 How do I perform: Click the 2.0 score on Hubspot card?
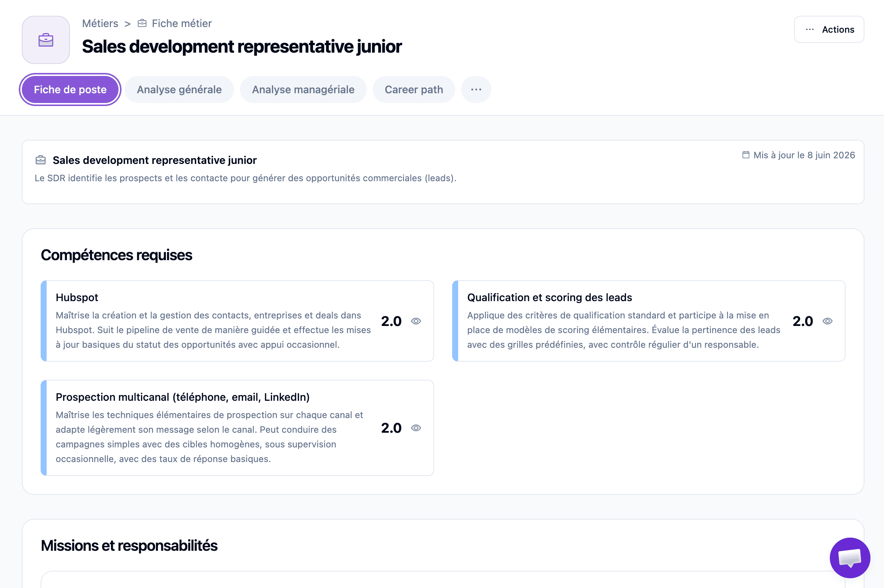point(391,321)
